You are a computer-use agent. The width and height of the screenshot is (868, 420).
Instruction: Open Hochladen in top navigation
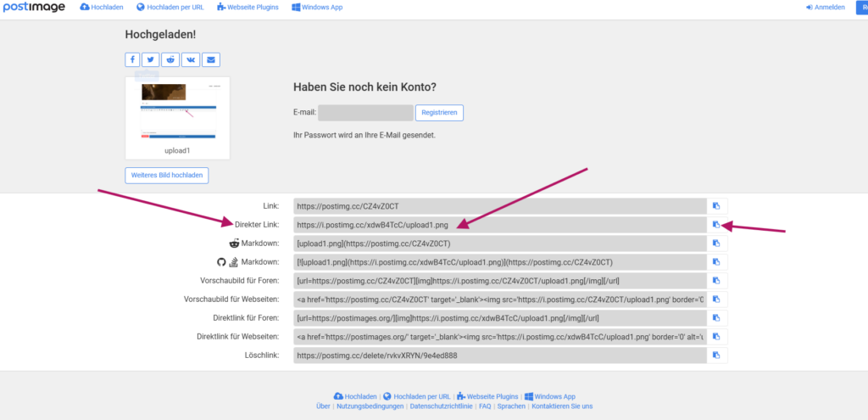click(x=102, y=7)
